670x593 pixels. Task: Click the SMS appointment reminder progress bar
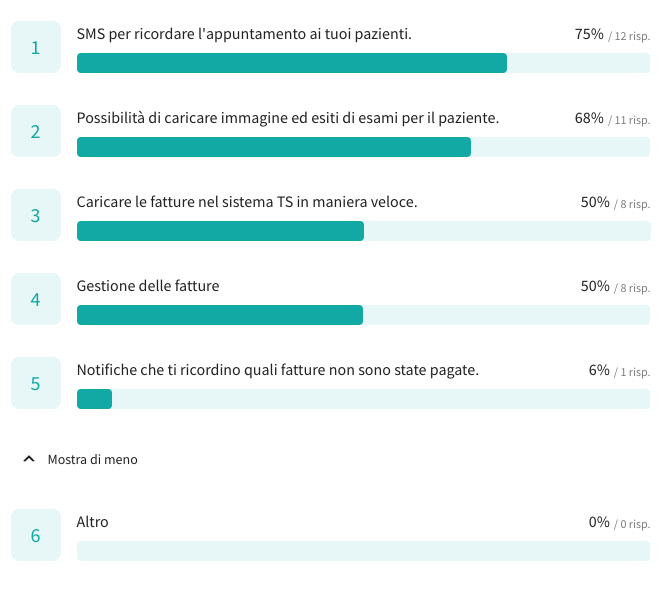tap(363, 63)
